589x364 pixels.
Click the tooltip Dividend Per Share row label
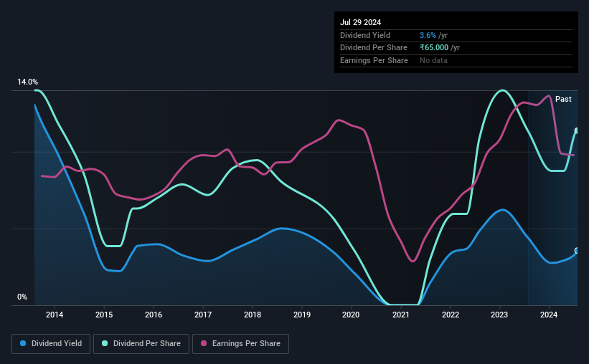click(x=374, y=48)
